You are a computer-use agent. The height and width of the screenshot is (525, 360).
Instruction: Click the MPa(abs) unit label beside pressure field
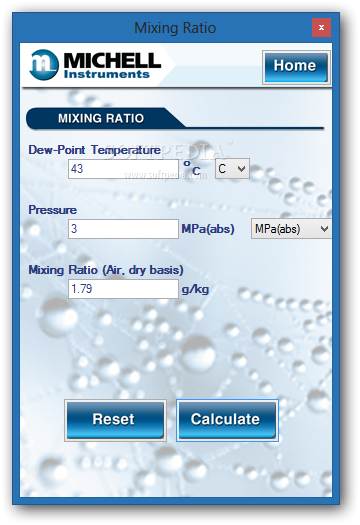pos(208,229)
